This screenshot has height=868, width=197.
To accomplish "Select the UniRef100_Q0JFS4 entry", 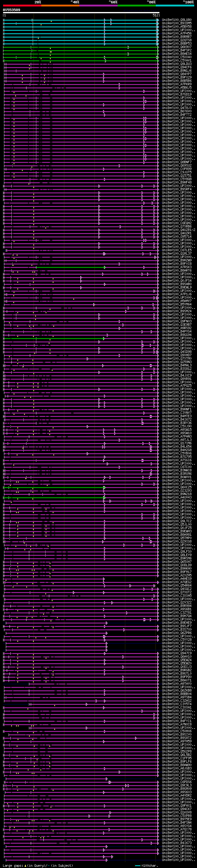I will point(177,280).
